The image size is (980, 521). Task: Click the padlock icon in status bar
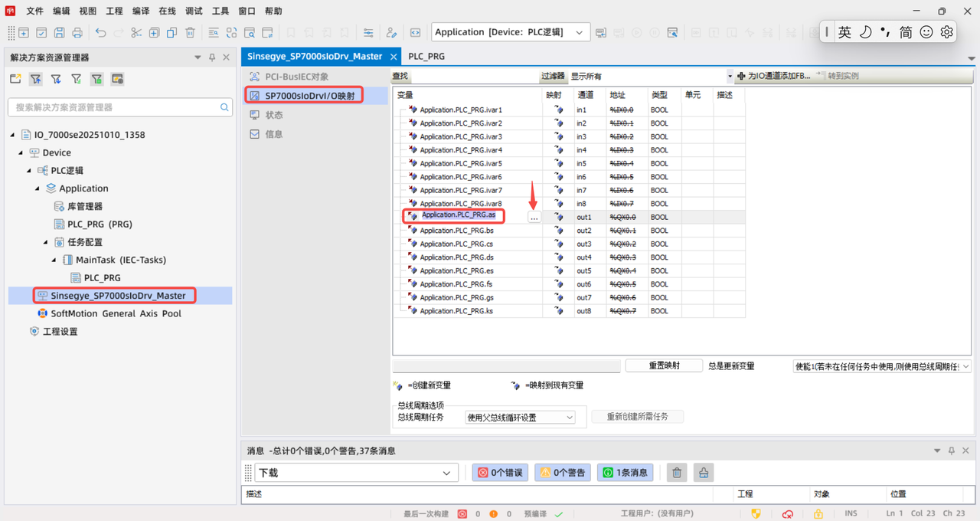point(818,514)
